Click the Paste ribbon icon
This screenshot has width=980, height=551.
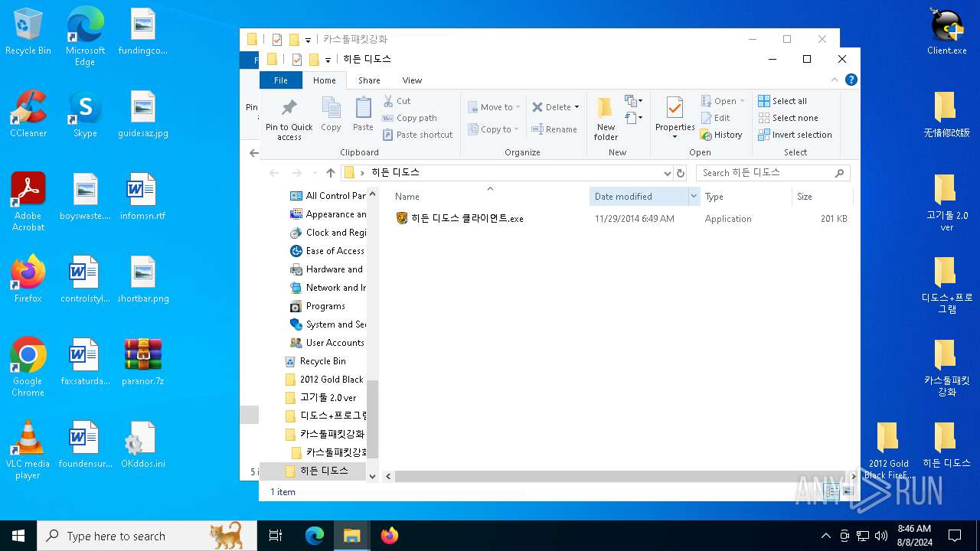363,115
